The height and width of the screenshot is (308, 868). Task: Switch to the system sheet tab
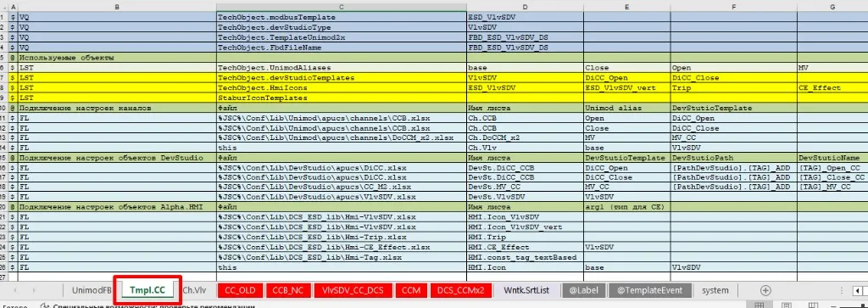click(x=715, y=289)
